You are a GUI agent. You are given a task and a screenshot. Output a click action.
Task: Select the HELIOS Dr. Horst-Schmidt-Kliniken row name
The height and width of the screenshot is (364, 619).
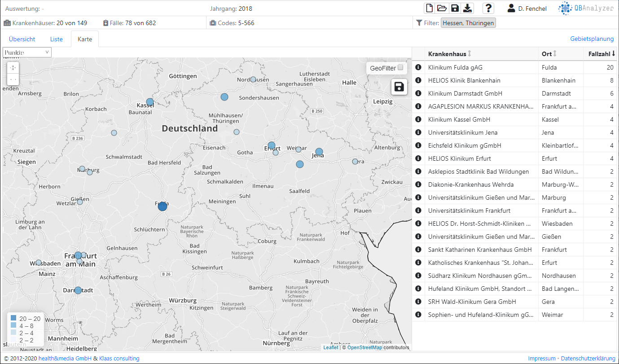[x=480, y=224]
